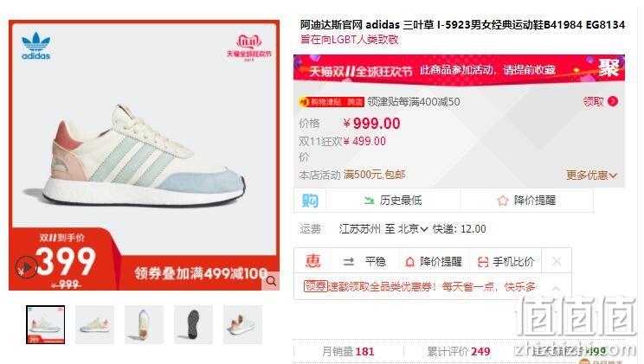This screenshot has width=644, height=364.
Task: Click the 平稳 price trend indicator
Action: pyautogui.click(x=364, y=261)
